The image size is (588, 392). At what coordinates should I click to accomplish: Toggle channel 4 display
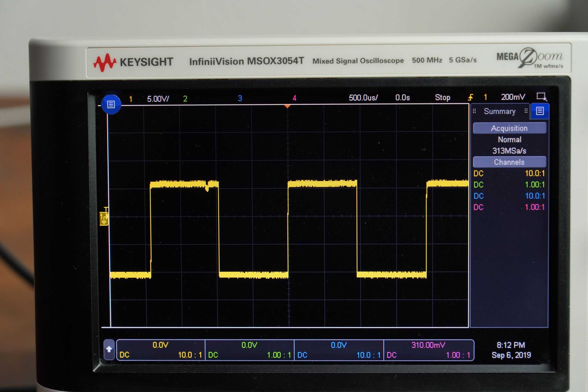click(295, 98)
